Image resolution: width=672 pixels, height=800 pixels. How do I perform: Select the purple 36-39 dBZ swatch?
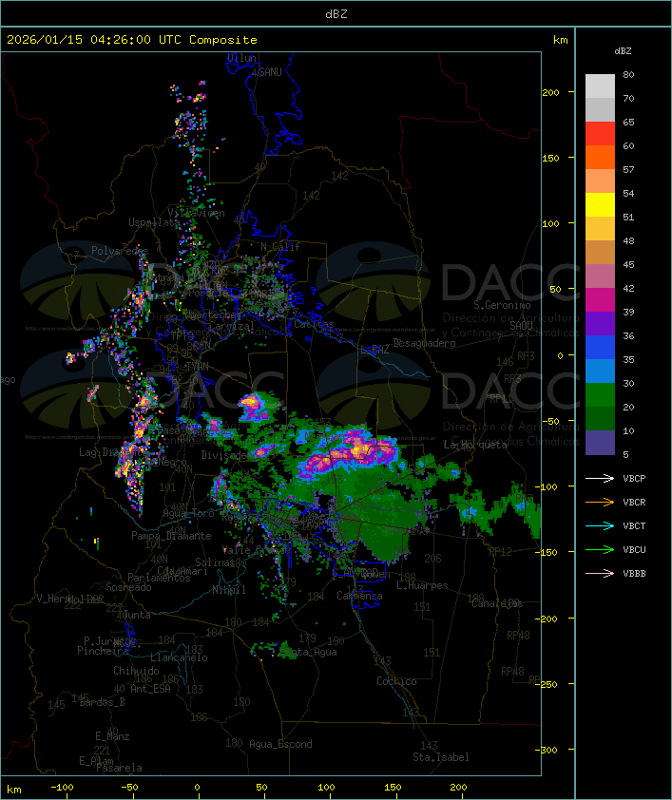point(600,323)
